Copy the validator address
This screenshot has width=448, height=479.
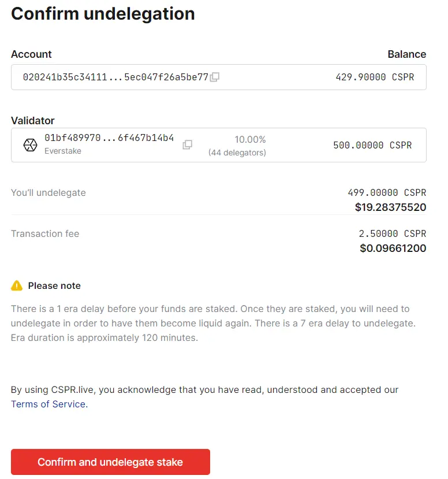186,145
